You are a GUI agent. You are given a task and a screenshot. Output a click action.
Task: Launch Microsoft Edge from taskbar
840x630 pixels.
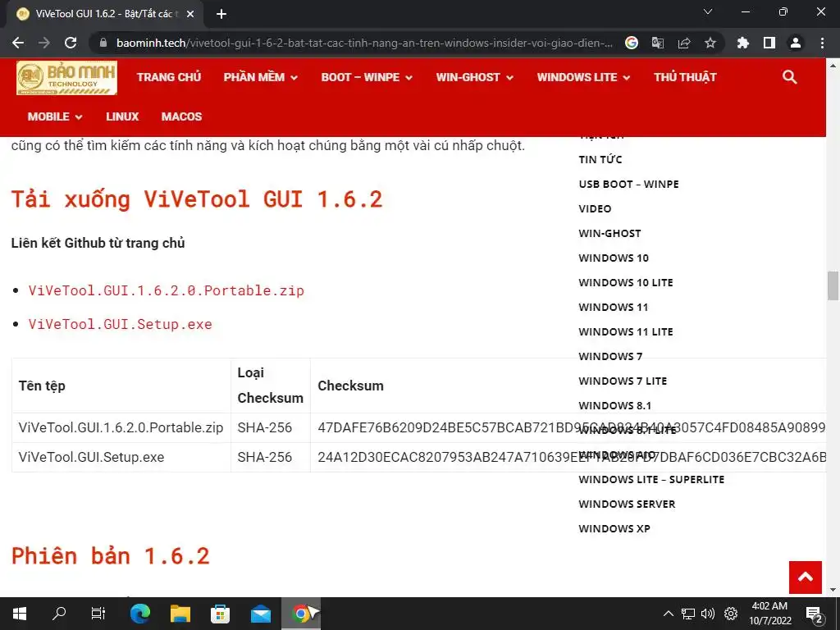pyautogui.click(x=140, y=614)
